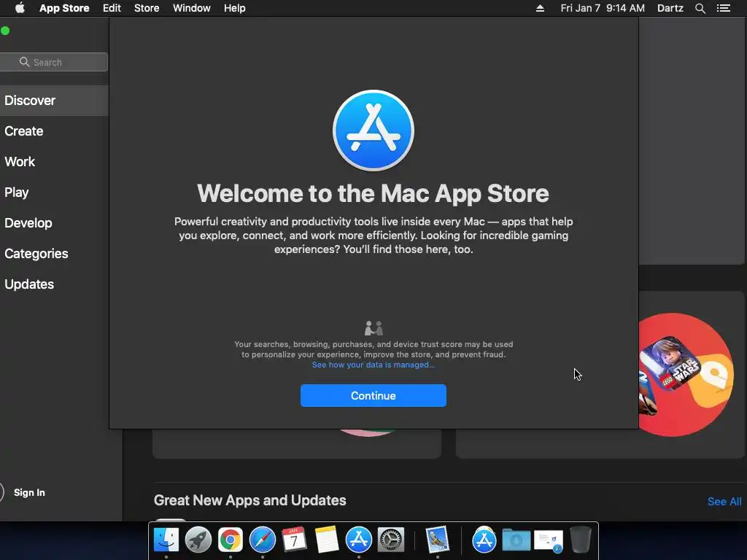Select Create in the sidebar
The height and width of the screenshot is (560, 747).
(x=24, y=131)
